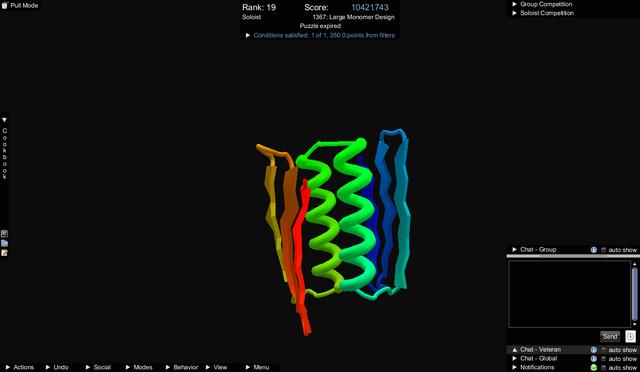The width and height of the screenshot is (640, 372).
Task: Click the Send chat button
Action: tap(610, 336)
